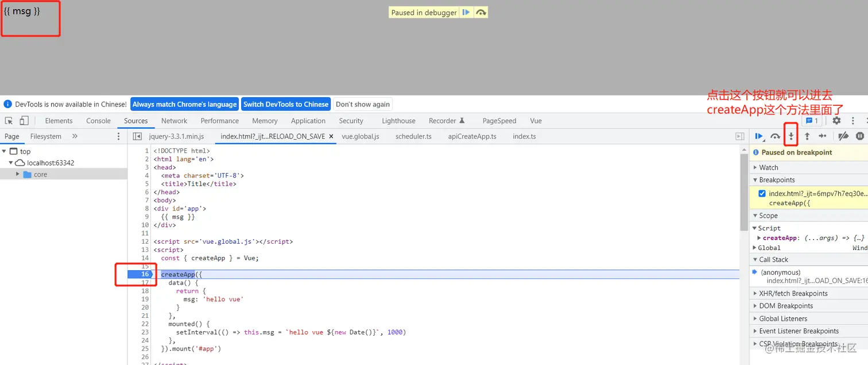
Task: Expand the Global scope group
Action: click(755, 248)
